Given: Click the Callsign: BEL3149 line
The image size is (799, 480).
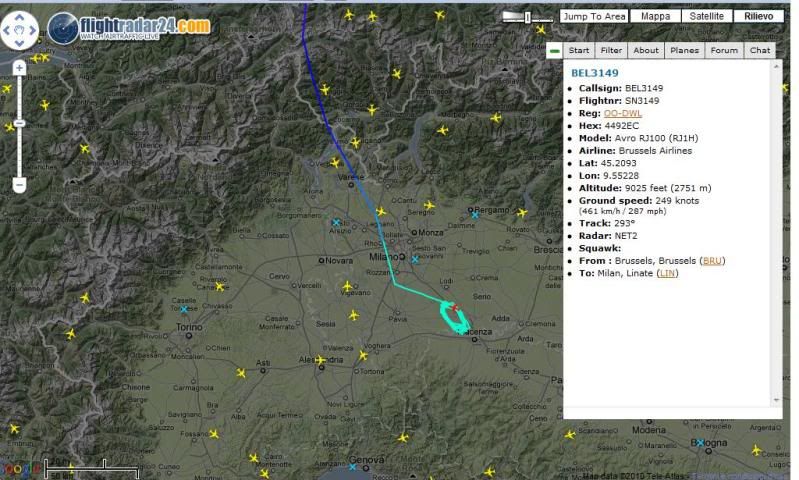Looking at the screenshot, I should click(621, 88).
